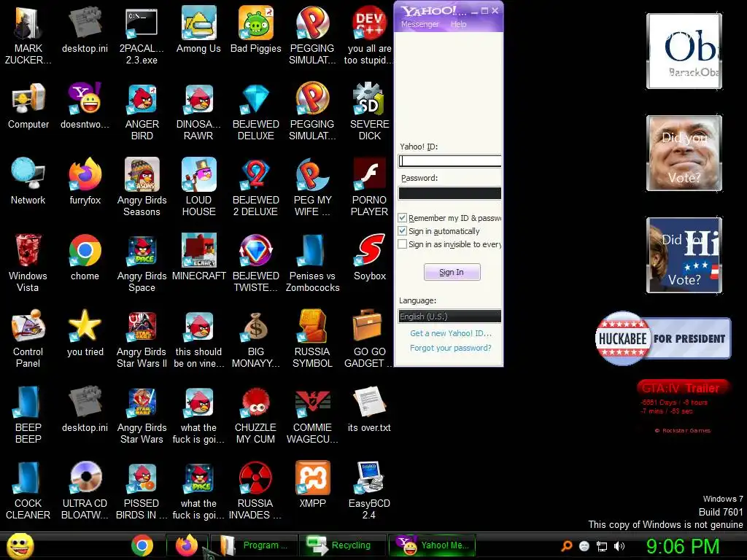747x560 pixels.
Task: Select the ULTRA CD BLOATW... disc icon
Action: (85, 490)
